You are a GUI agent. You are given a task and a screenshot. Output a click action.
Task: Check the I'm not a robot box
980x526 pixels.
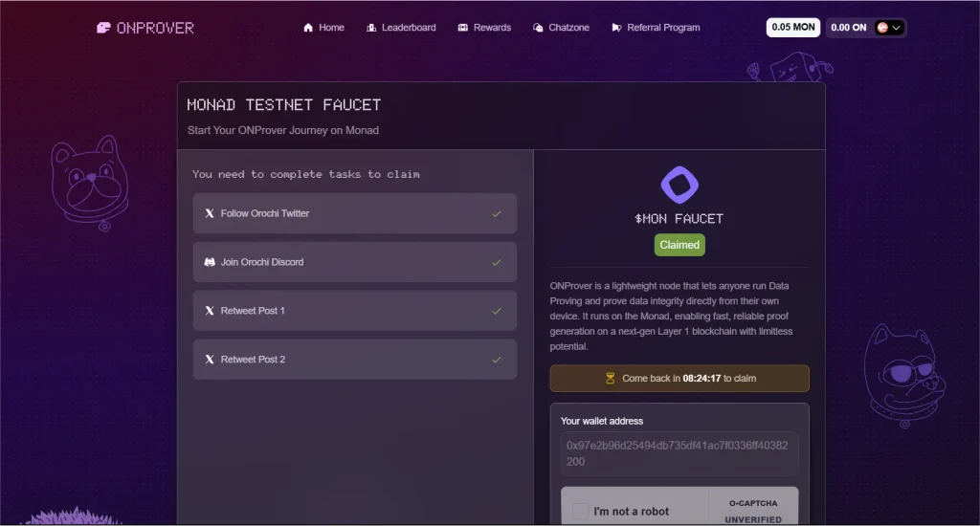580,511
